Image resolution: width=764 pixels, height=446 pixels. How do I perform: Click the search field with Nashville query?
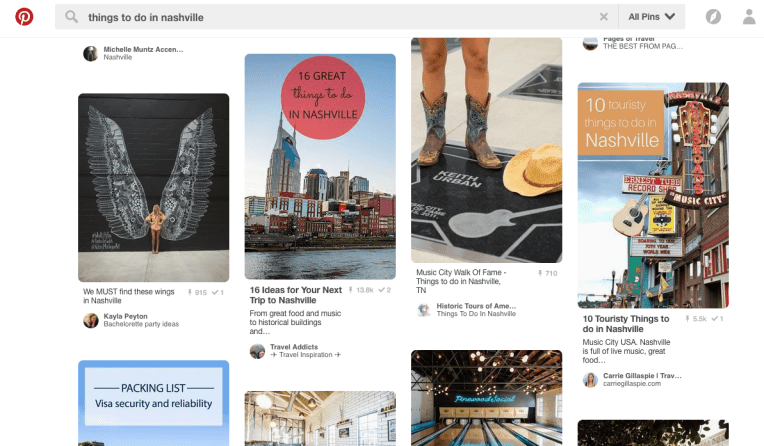[x=330, y=17]
